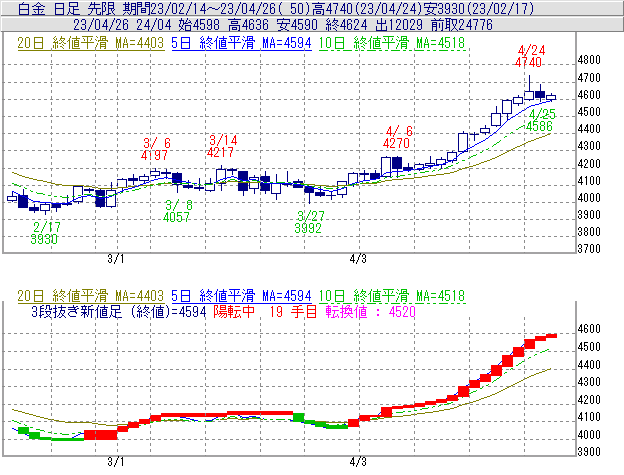This screenshot has height=475, width=624.
Task: Click the 3/27 trough label of 3992
Action: point(311,222)
